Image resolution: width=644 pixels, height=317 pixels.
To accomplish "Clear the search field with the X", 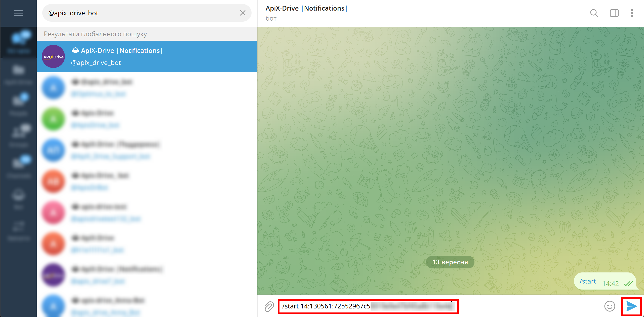I will (243, 13).
